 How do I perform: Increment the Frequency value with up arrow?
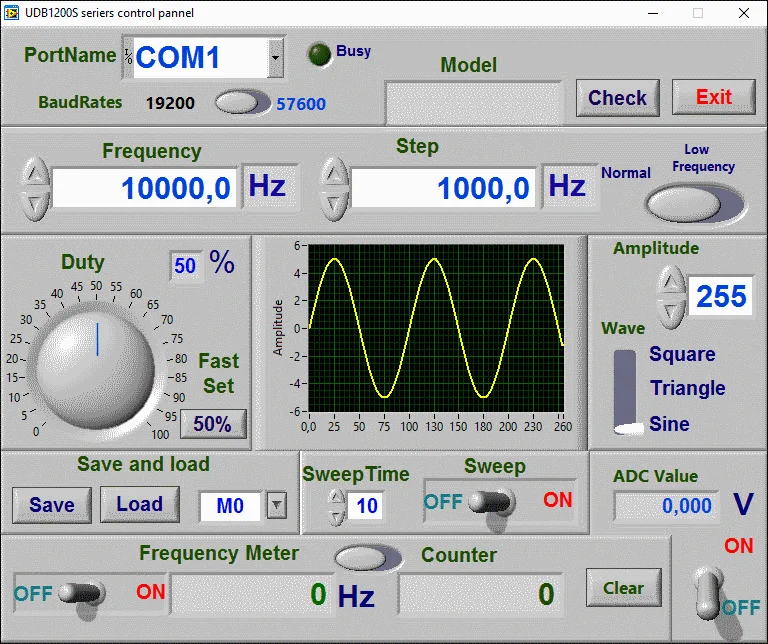pyautogui.click(x=35, y=173)
